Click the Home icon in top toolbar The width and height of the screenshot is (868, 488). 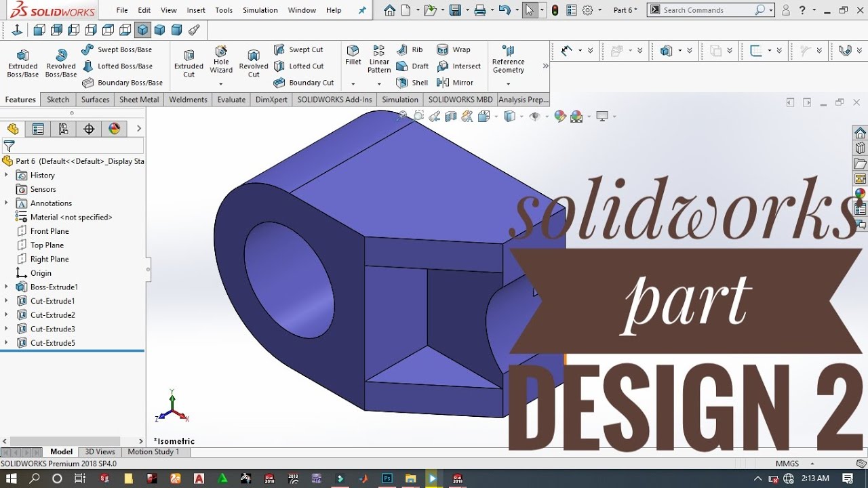coord(389,10)
